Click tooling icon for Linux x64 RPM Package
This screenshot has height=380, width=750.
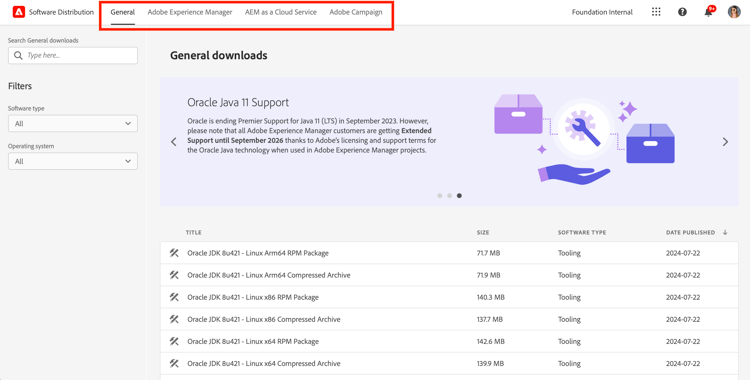tap(174, 341)
